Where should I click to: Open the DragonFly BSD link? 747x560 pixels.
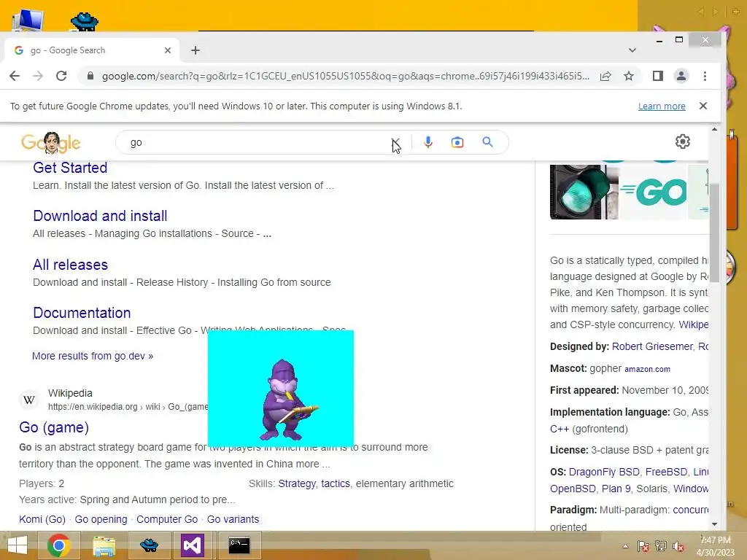(604, 472)
